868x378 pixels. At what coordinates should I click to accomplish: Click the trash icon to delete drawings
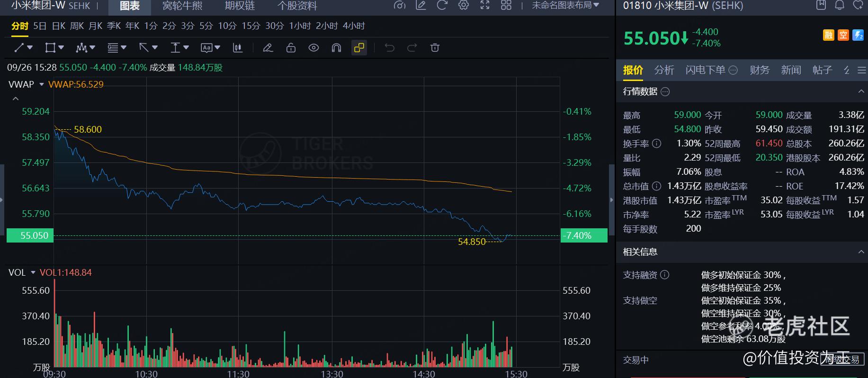[435, 48]
